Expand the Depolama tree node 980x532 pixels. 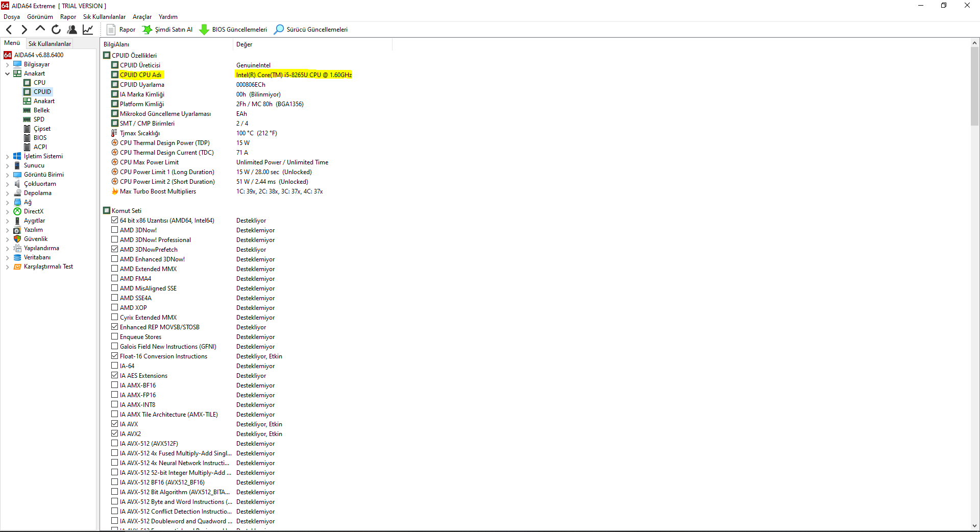pyautogui.click(x=7, y=194)
